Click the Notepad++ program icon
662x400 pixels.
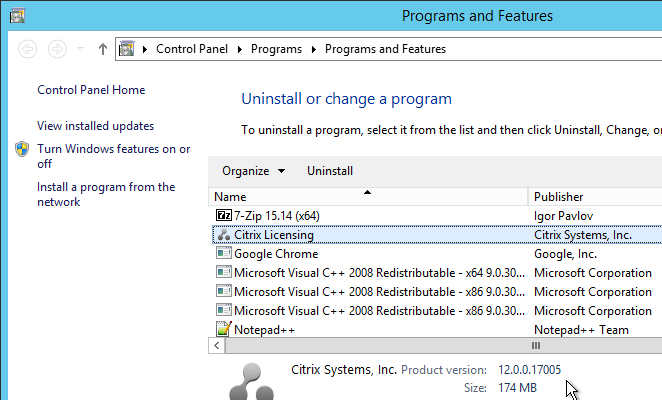coord(224,329)
